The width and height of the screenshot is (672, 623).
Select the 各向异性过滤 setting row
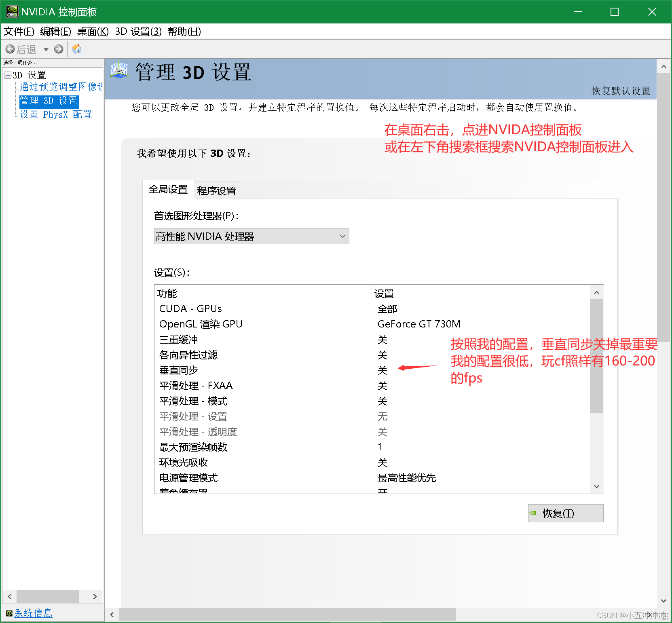(x=372, y=355)
